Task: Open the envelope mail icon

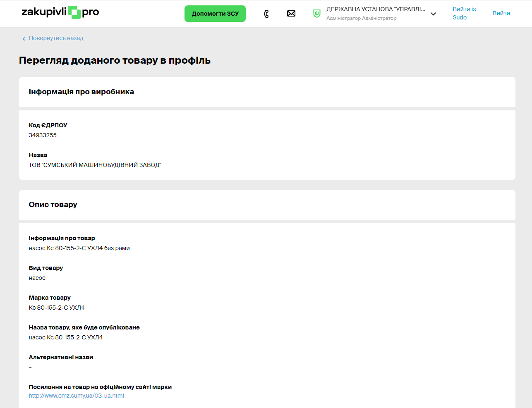Action: 291,14
